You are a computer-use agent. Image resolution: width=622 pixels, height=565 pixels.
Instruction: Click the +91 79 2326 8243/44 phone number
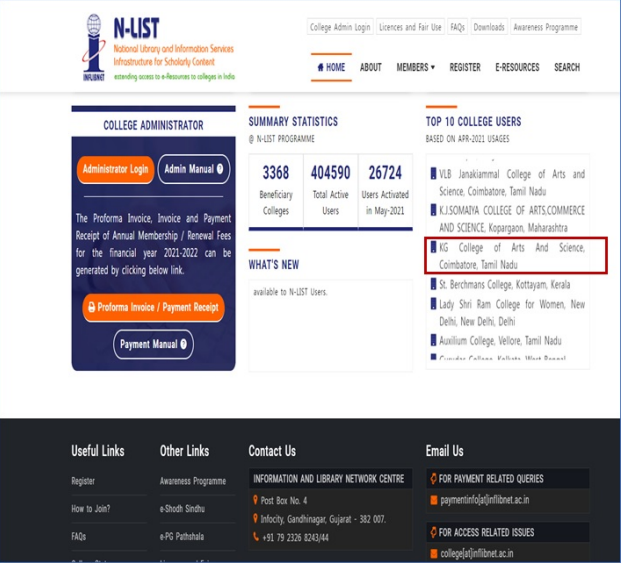click(x=296, y=538)
